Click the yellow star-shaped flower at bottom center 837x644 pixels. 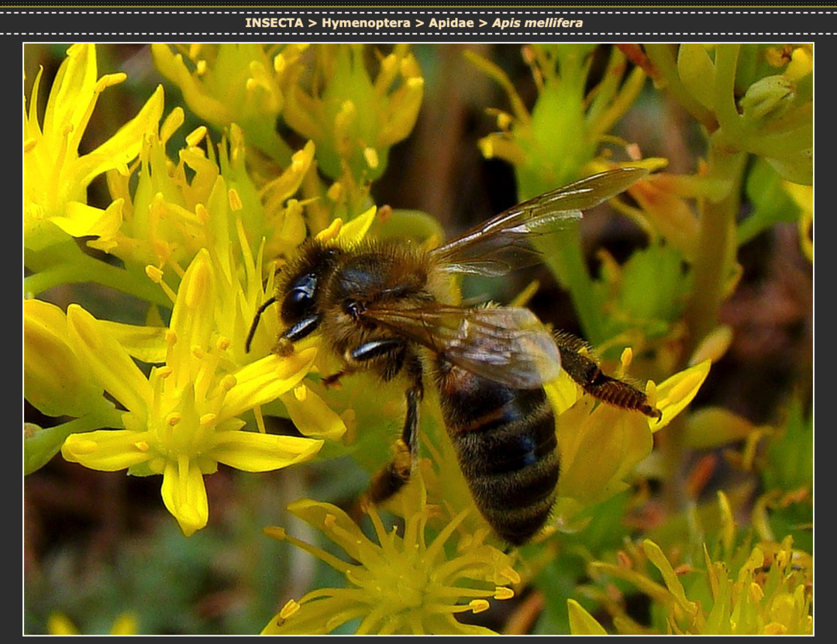click(x=395, y=573)
